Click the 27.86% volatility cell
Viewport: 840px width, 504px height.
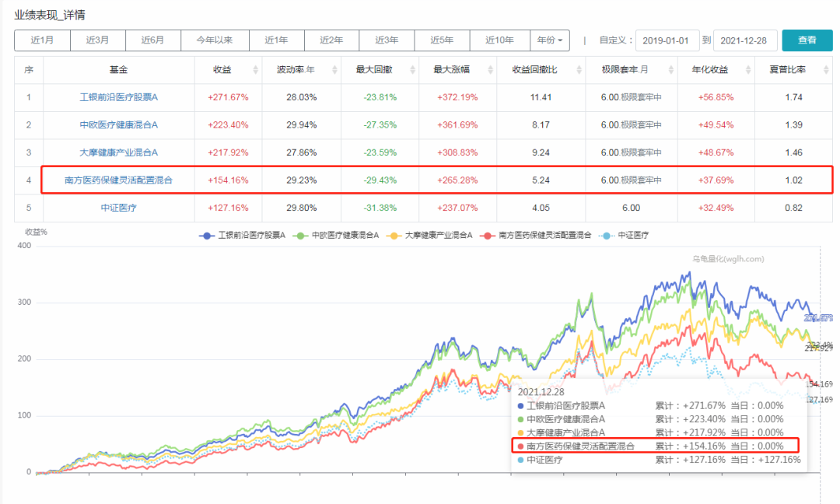coord(302,152)
